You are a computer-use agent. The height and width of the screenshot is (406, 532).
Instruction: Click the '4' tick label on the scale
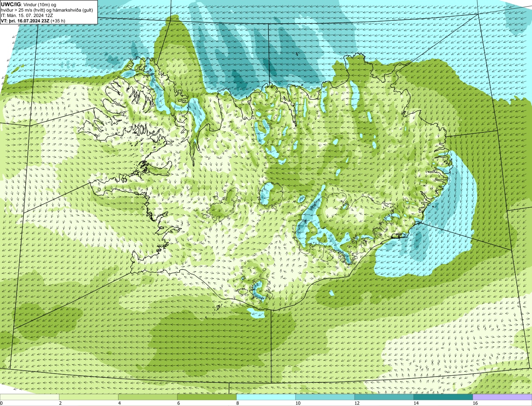click(119, 403)
